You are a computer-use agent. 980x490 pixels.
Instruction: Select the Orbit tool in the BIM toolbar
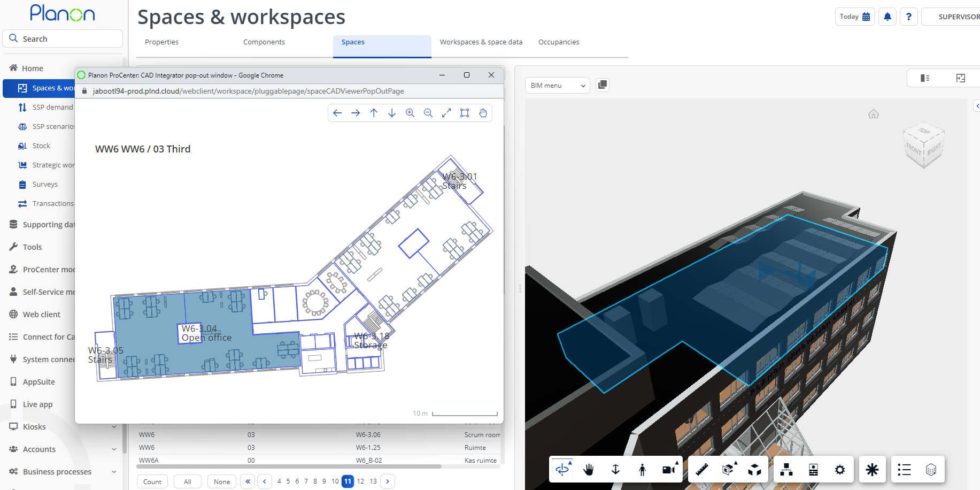(x=562, y=469)
